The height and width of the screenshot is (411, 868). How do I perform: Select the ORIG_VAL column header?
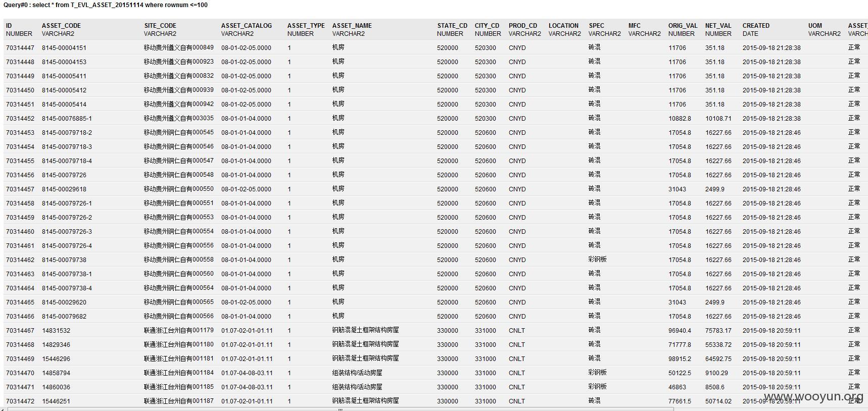pyautogui.click(x=683, y=26)
